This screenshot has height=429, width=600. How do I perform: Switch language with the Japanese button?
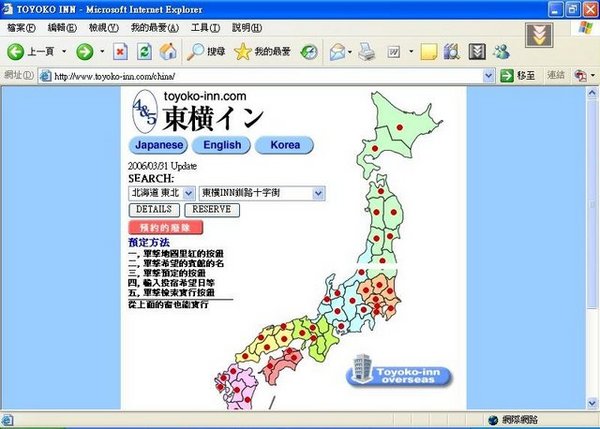click(158, 145)
